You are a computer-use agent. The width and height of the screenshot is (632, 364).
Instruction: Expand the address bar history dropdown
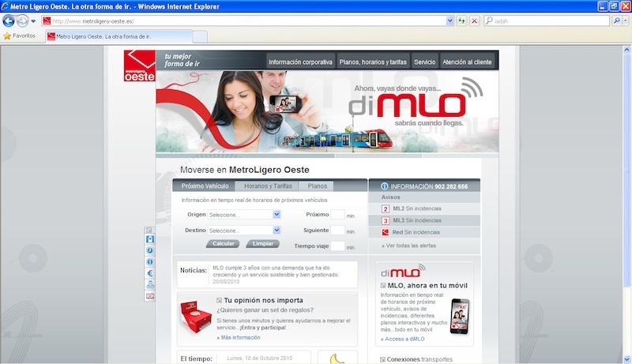[x=450, y=21]
